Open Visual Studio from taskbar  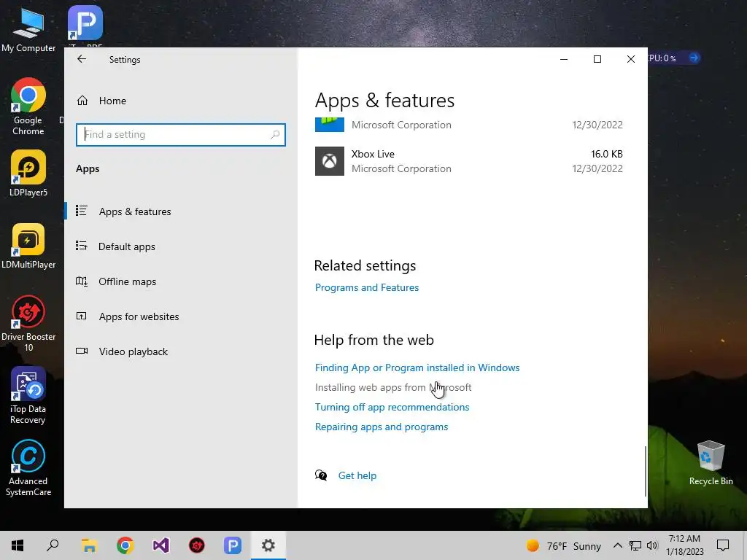click(x=161, y=545)
